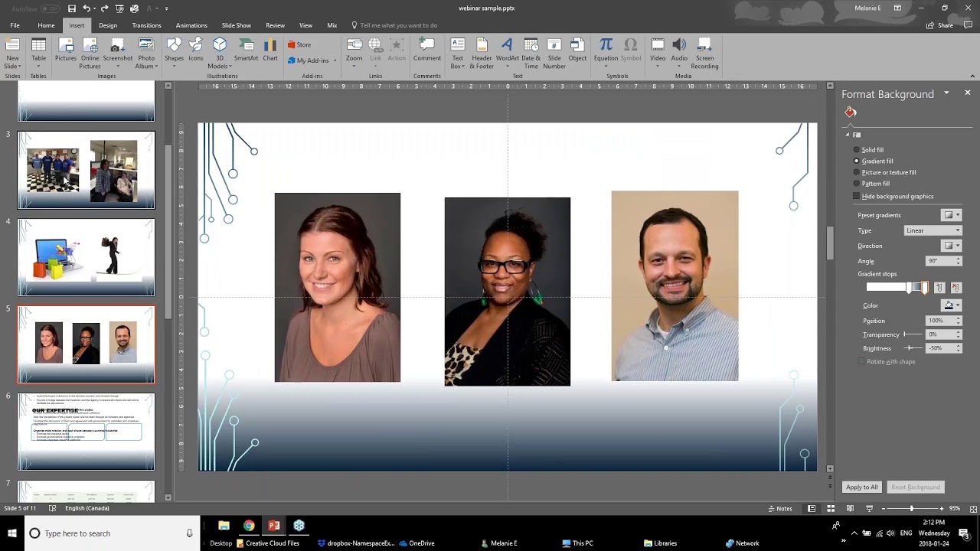
Task: Open the Notes pane
Action: coord(780,508)
